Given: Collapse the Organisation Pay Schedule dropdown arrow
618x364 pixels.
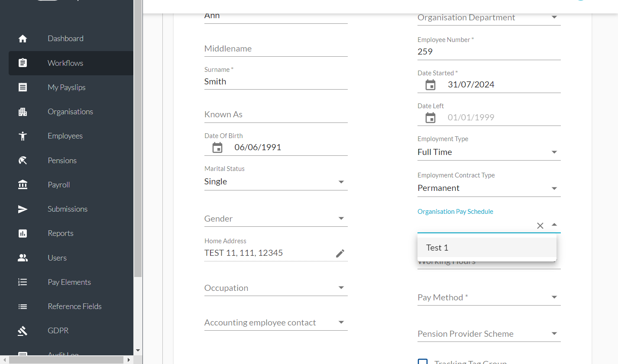Looking at the screenshot, I should 554,225.
